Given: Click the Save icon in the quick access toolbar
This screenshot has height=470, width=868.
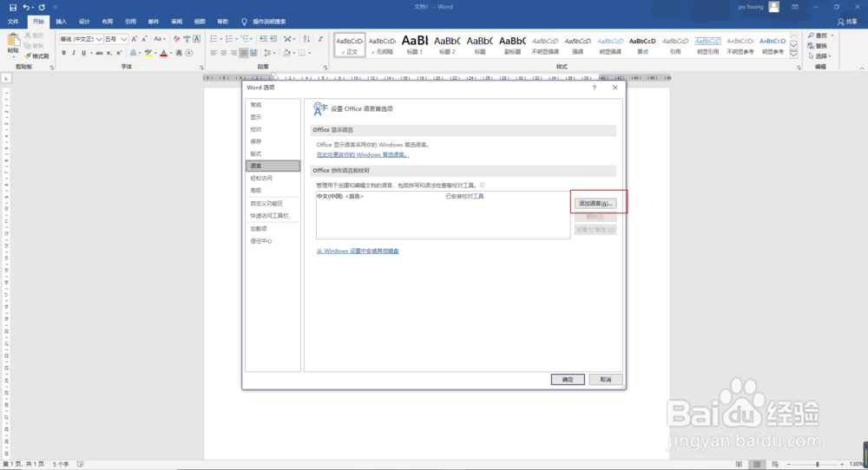Looking at the screenshot, I should 13,7.
